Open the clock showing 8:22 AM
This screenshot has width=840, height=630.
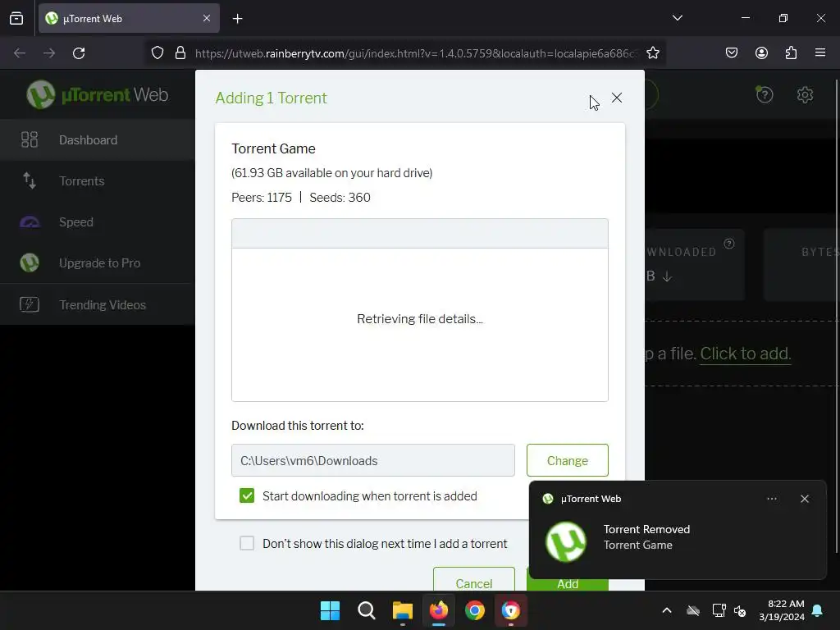[782, 610]
